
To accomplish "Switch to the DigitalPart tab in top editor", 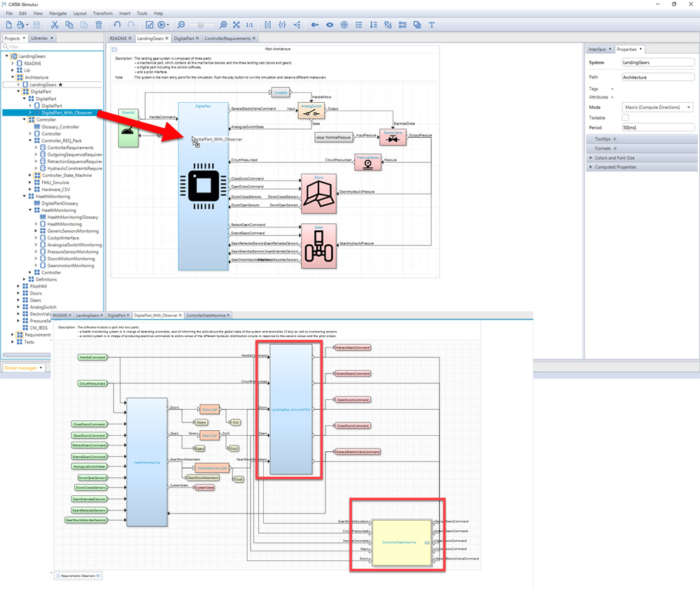I will point(184,38).
